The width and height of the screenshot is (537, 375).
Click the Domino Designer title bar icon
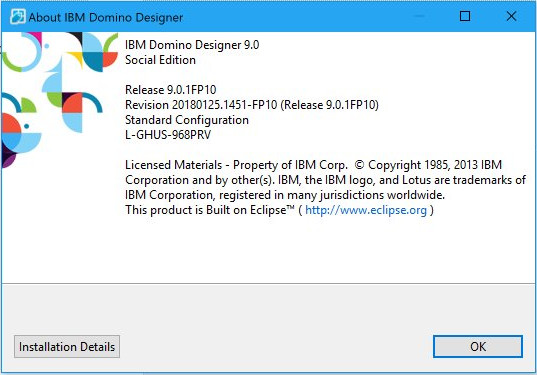point(17,16)
